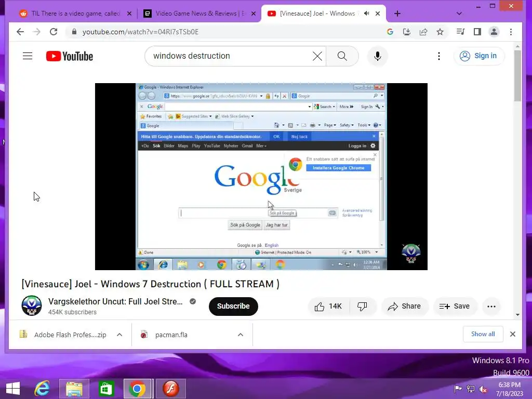View site info via lock icon

pos(74,32)
